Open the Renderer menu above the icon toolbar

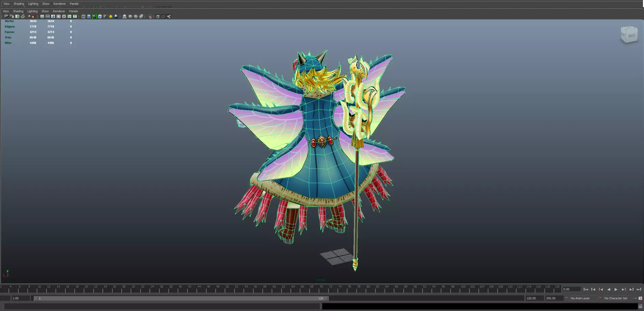59,11
